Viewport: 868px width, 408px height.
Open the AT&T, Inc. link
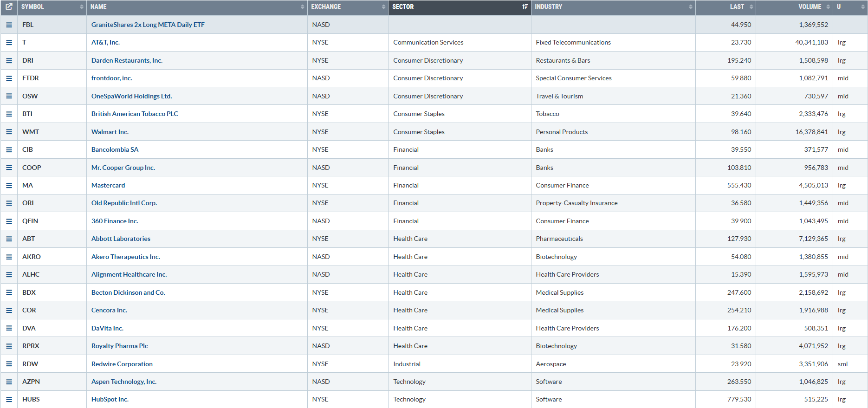[x=105, y=43]
